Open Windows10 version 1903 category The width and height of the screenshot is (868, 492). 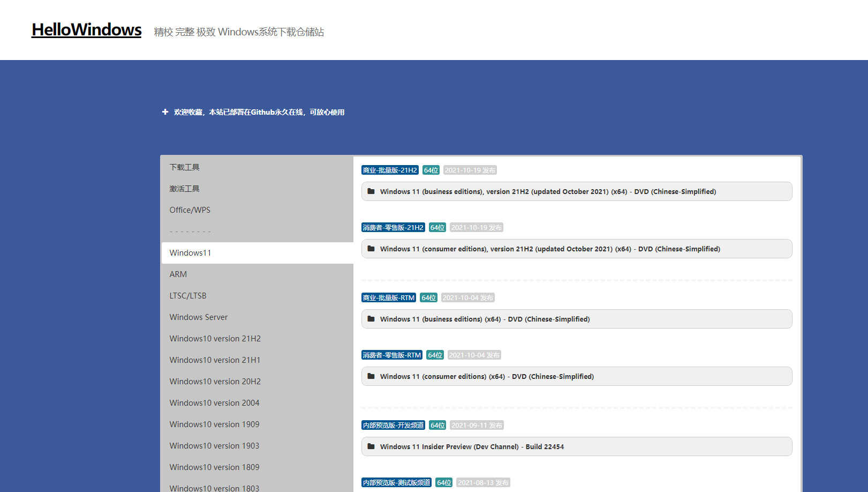(x=257, y=446)
